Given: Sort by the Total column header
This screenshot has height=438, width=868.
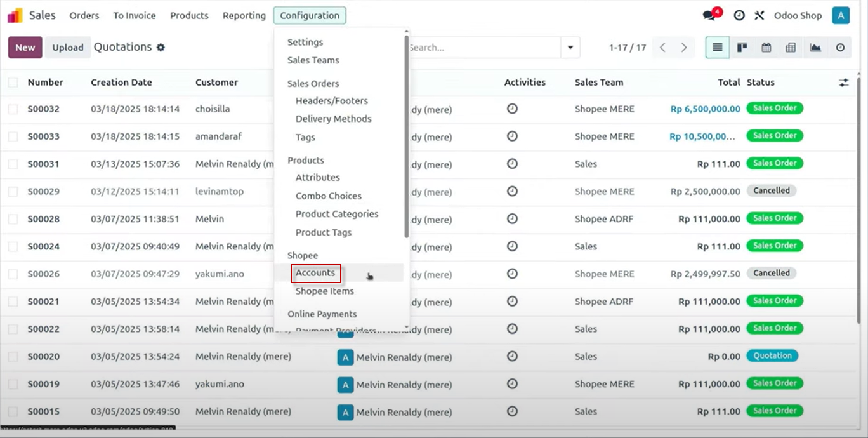Looking at the screenshot, I should pos(729,83).
